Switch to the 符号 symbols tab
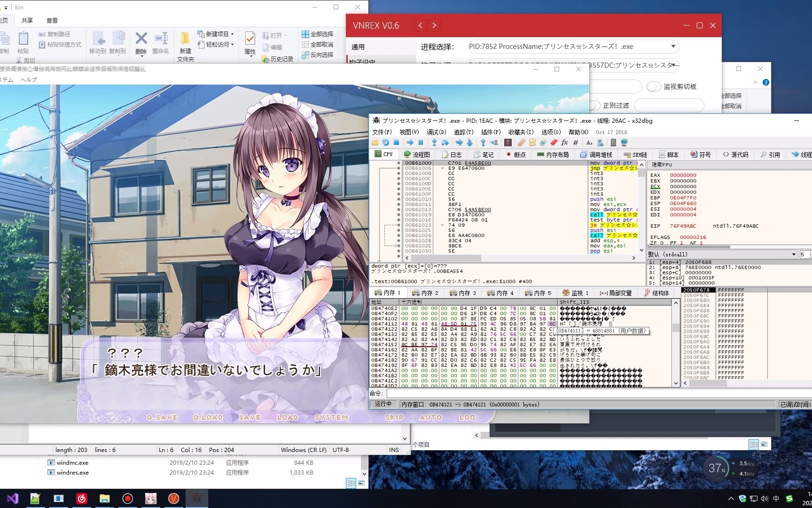812x508 pixels. [x=700, y=154]
